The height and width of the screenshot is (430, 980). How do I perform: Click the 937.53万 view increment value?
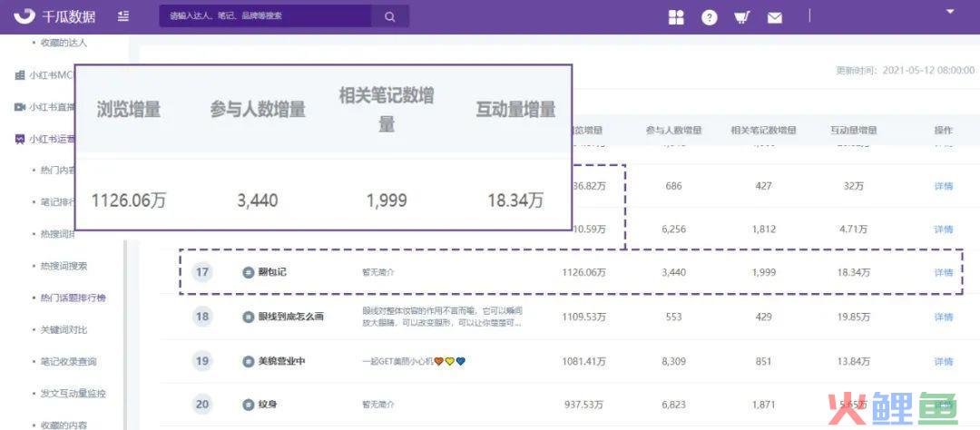point(585,405)
